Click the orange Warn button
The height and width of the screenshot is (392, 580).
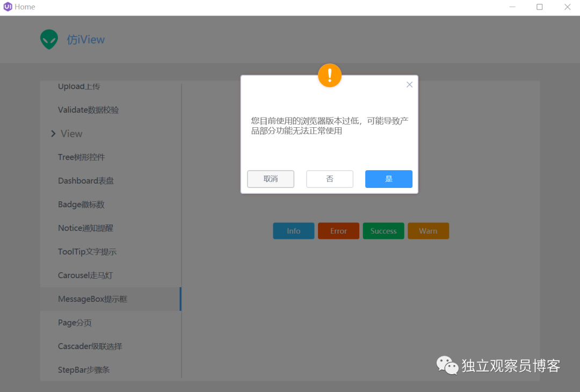pyautogui.click(x=429, y=231)
